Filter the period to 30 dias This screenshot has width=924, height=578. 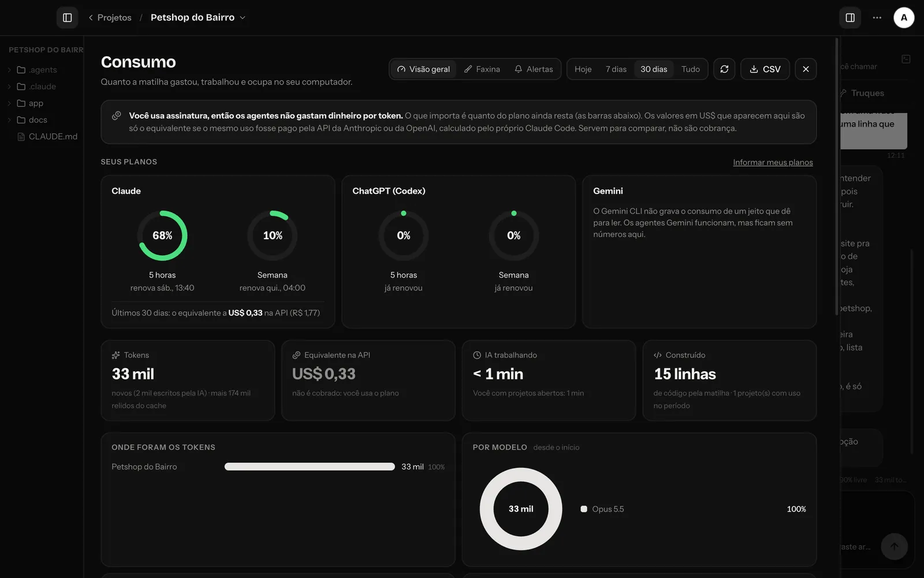(x=654, y=69)
